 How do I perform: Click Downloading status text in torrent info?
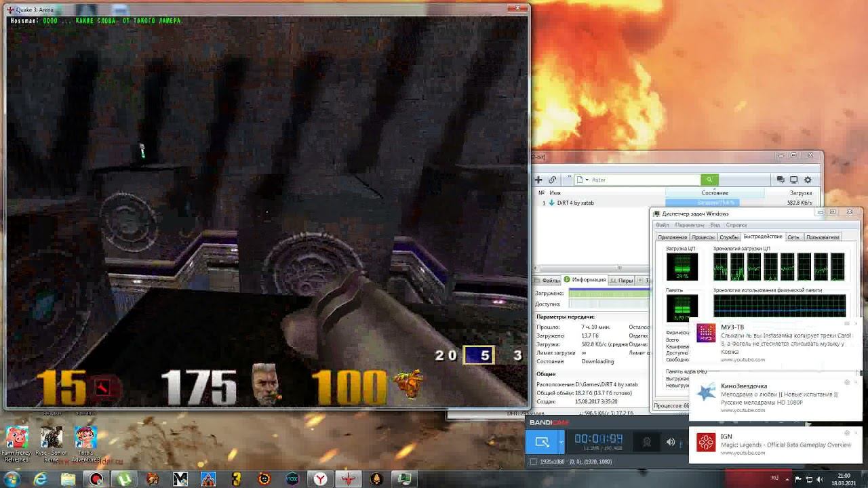(x=598, y=361)
